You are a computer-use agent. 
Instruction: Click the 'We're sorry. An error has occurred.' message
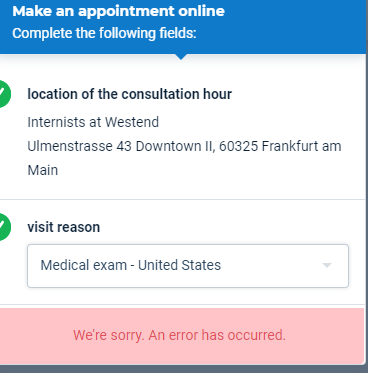point(179,335)
